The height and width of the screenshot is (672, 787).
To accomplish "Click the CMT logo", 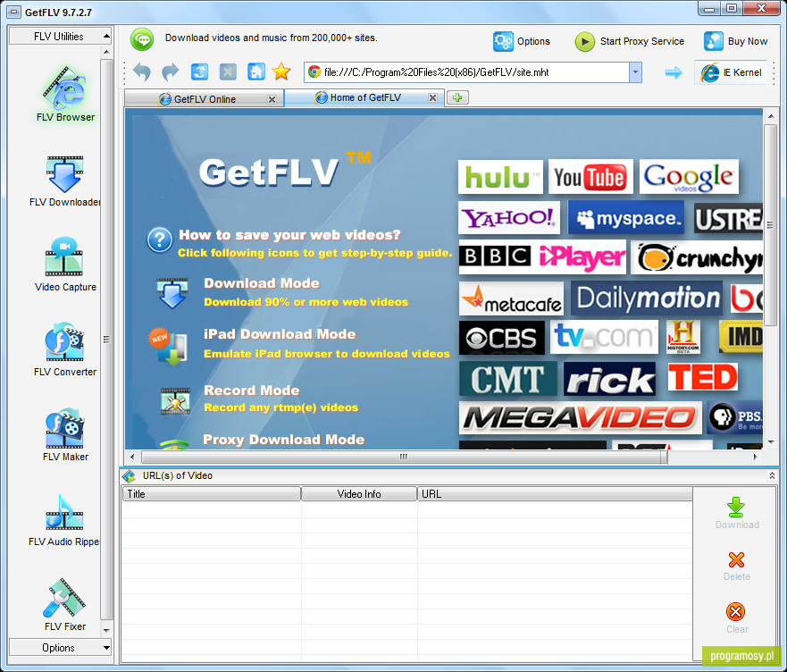I will coord(508,379).
